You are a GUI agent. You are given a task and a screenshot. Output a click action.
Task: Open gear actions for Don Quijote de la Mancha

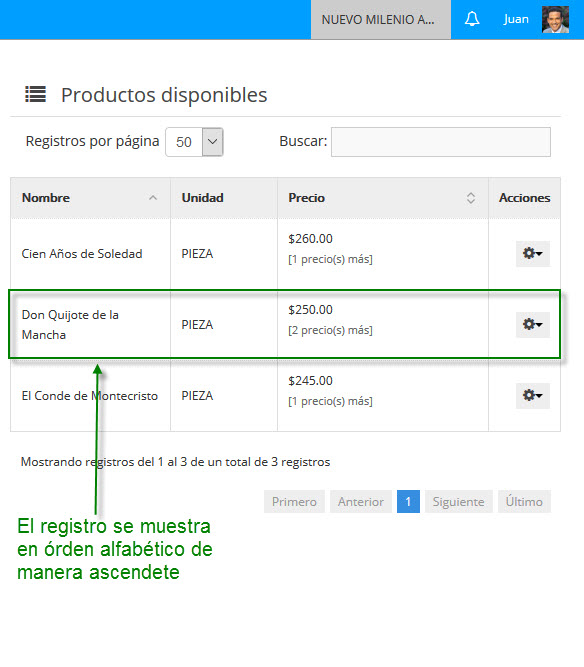pyautogui.click(x=533, y=325)
